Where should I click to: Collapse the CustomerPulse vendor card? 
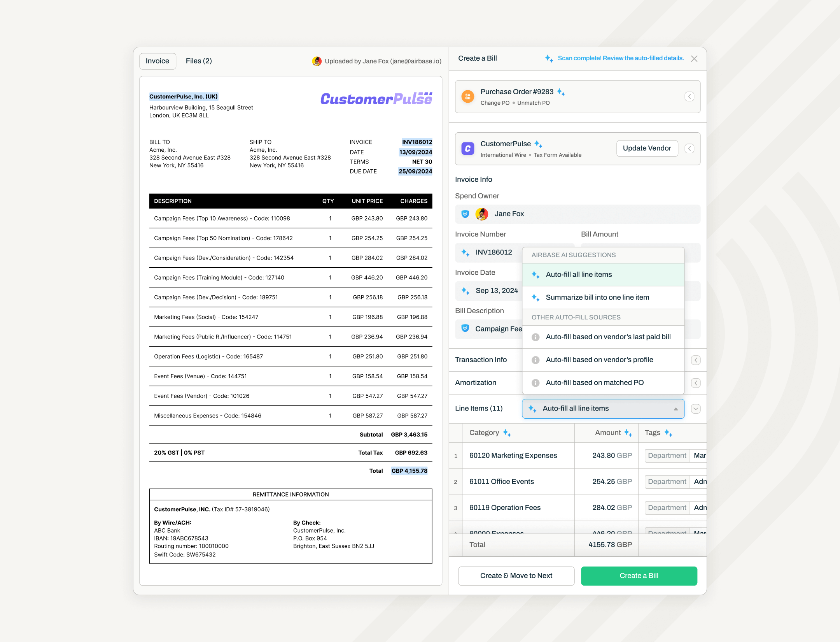click(x=689, y=149)
